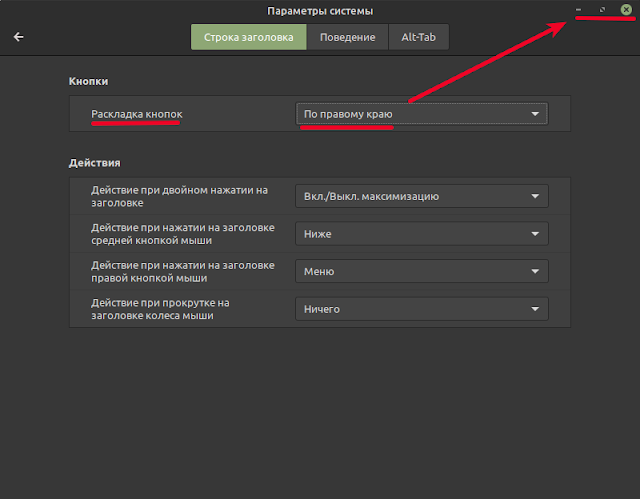Click label Действие при двойном нажатии на заголовке
The width and height of the screenshot is (640, 499).
pyautogui.click(x=180, y=196)
